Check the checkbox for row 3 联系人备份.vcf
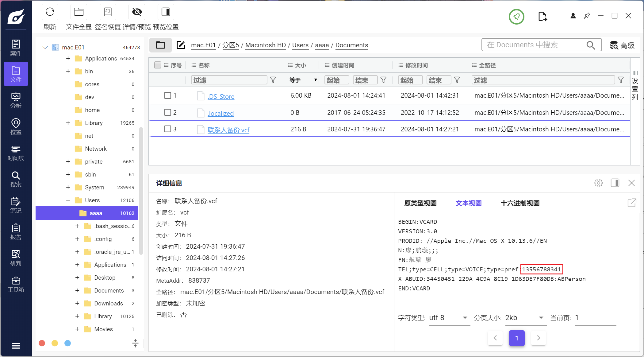This screenshot has height=357, width=644. pos(167,129)
